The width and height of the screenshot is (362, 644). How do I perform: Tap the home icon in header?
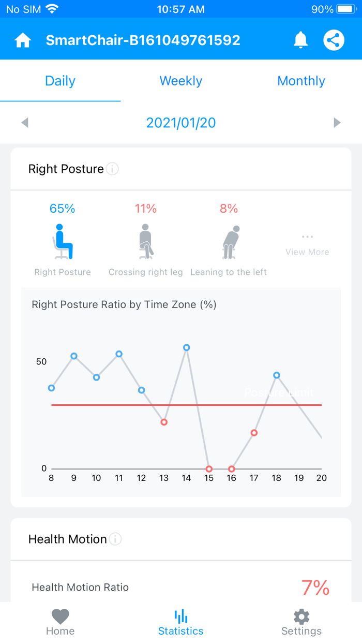23,40
